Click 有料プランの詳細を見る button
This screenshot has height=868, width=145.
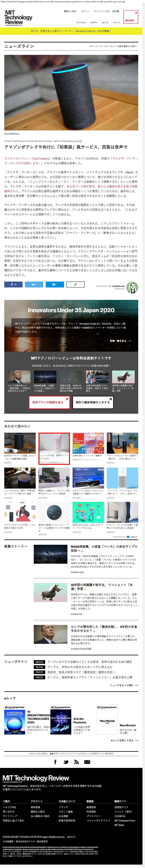click(49, 402)
